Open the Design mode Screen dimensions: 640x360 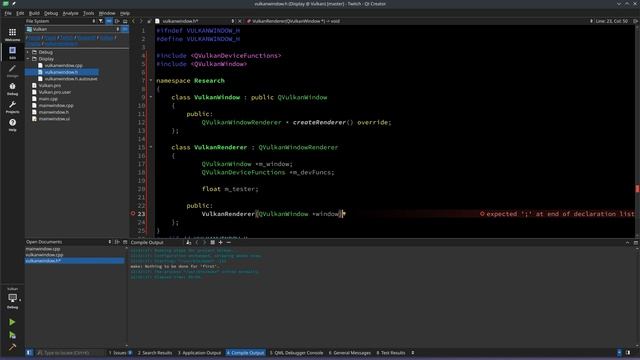[x=12, y=70]
